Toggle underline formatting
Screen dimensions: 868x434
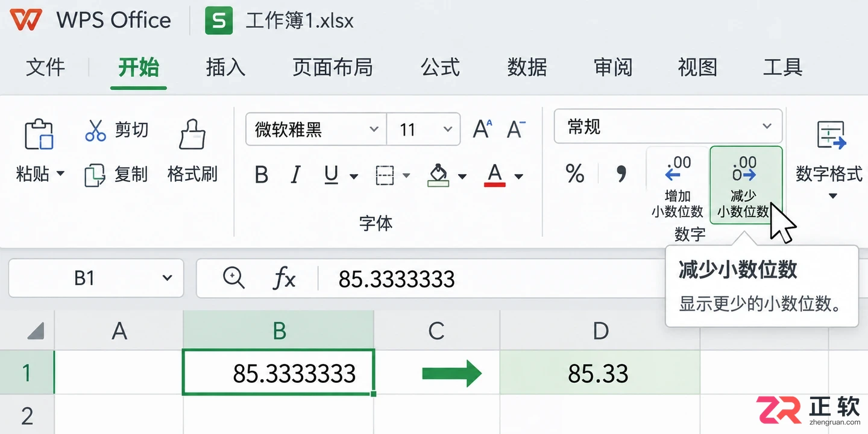tap(331, 175)
